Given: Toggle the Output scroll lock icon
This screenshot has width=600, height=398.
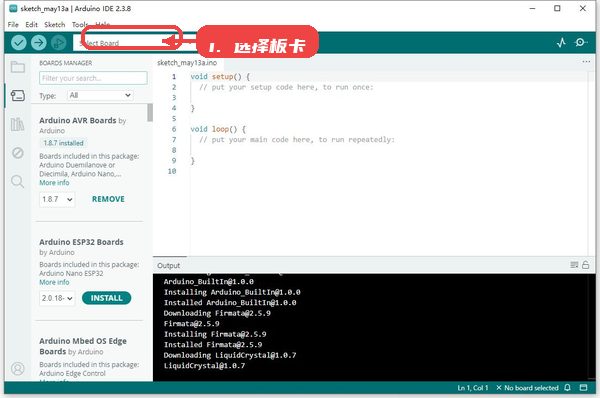Looking at the screenshot, I should (585, 265).
